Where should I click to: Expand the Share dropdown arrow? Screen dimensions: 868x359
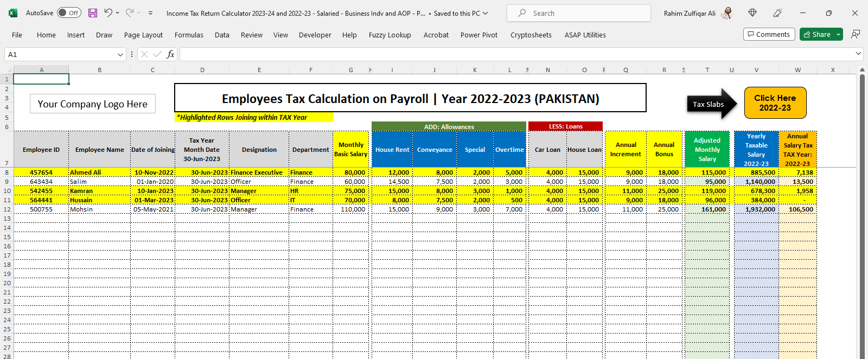tap(839, 34)
